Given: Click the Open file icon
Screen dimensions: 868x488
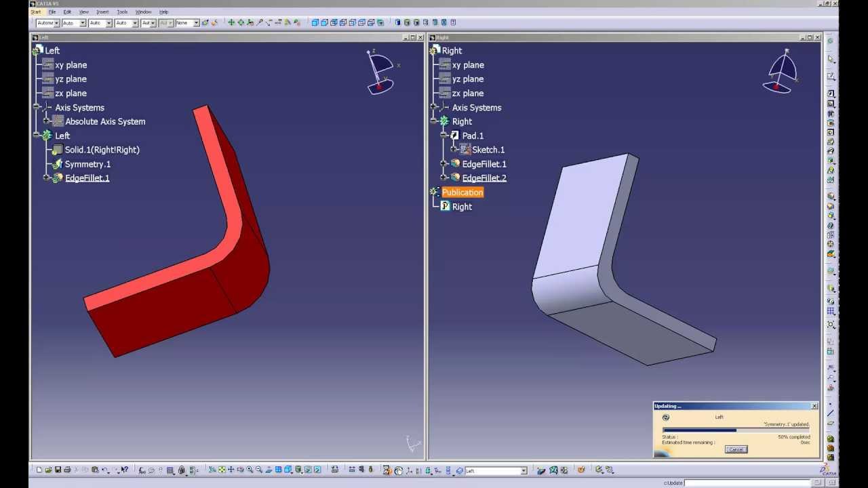Looking at the screenshot, I should (x=48, y=470).
